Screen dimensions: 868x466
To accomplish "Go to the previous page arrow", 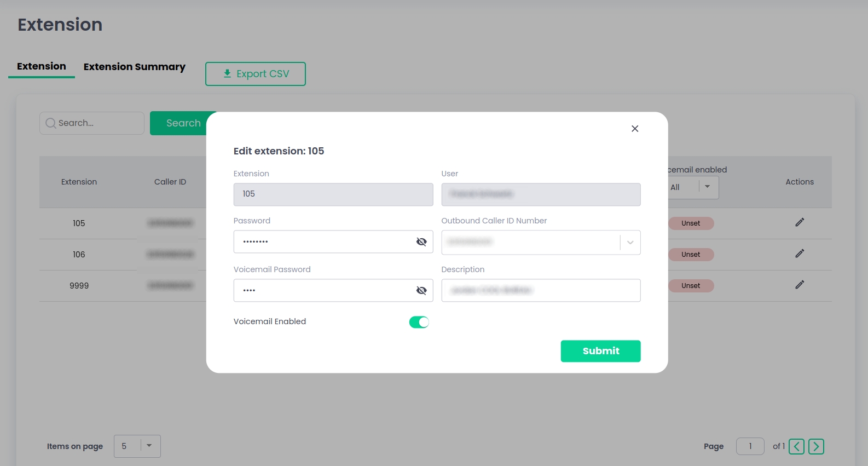I will (797, 447).
